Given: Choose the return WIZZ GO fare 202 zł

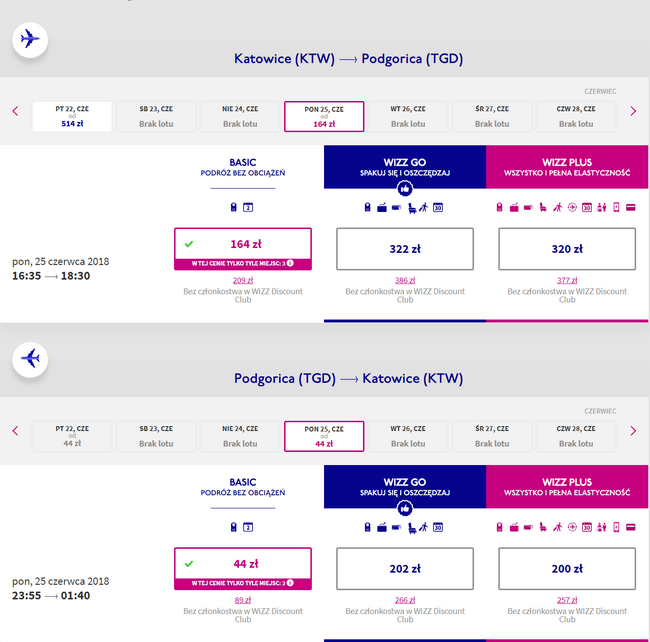Looking at the screenshot, I should click(x=405, y=569).
